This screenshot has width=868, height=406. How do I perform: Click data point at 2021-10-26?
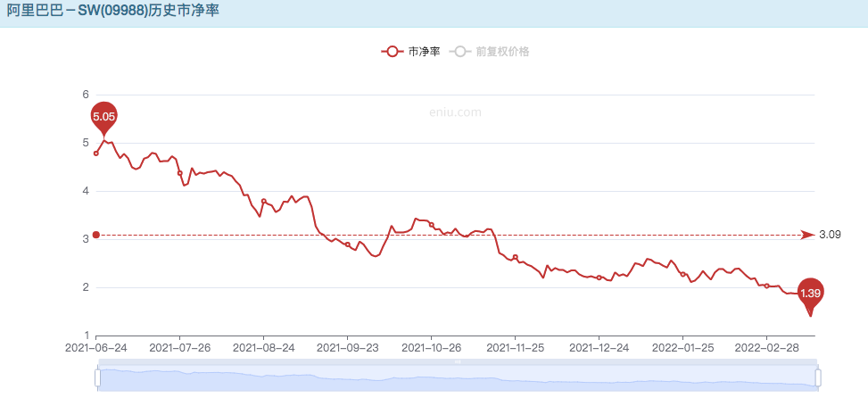pyautogui.click(x=431, y=225)
